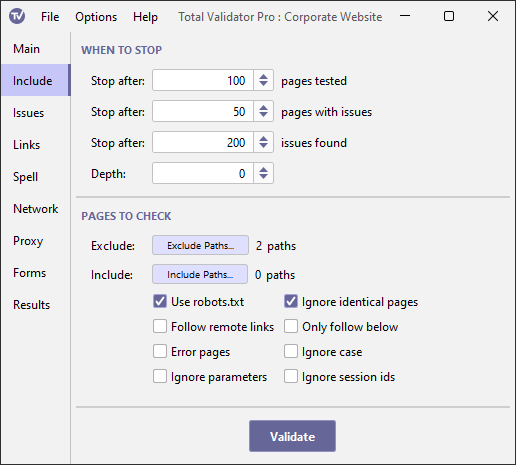Image resolution: width=516 pixels, height=465 pixels.
Task: Click the PAGES TO CHECK heading
Action: [126, 216]
